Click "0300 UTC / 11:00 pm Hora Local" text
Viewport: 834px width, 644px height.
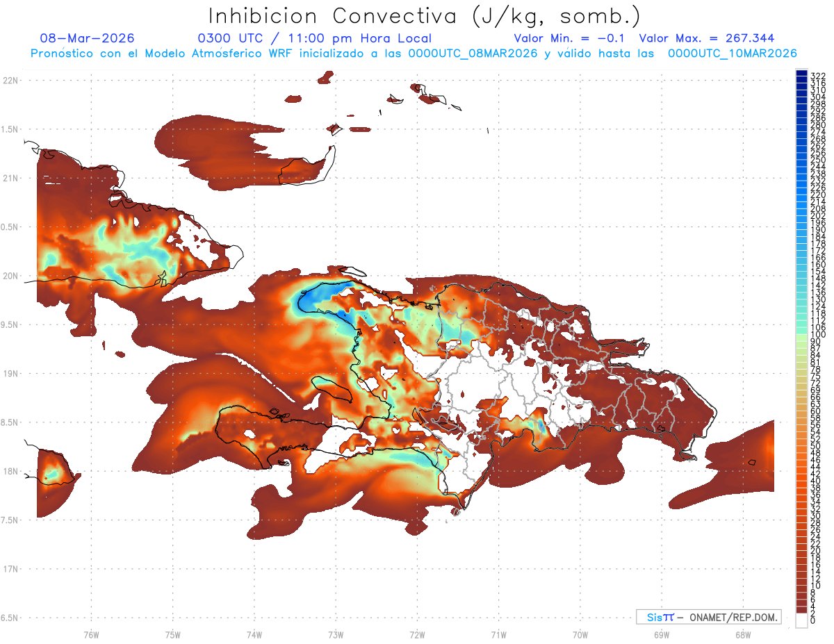315,38
